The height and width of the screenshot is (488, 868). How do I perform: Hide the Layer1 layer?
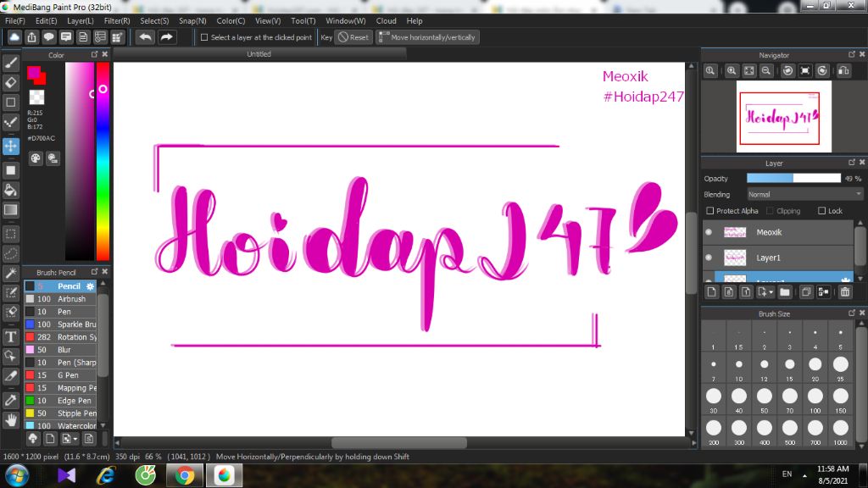(x=709, y=258)
